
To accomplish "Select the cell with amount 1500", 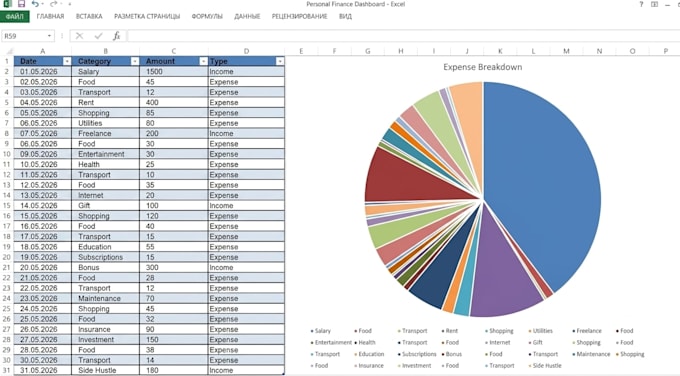I will click(174, 72).
